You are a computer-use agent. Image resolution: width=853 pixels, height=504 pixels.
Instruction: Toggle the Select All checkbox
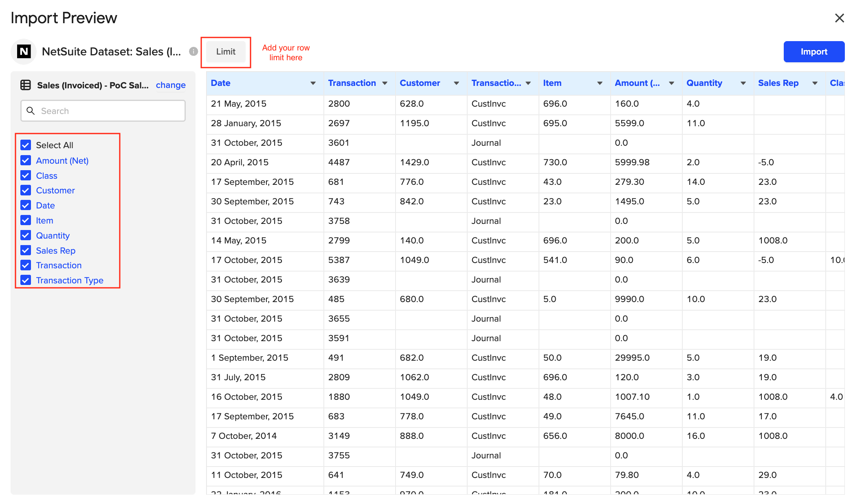[x=26, y=145]
